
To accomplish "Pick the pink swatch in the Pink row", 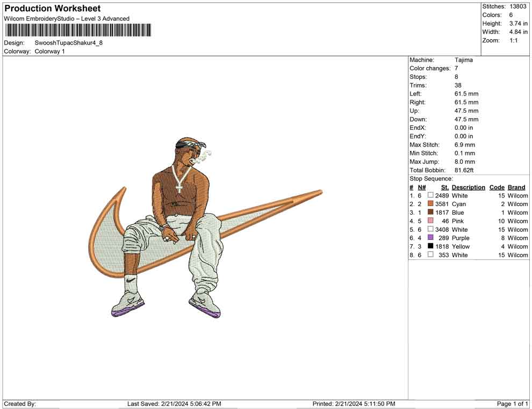I will [430, 221].
